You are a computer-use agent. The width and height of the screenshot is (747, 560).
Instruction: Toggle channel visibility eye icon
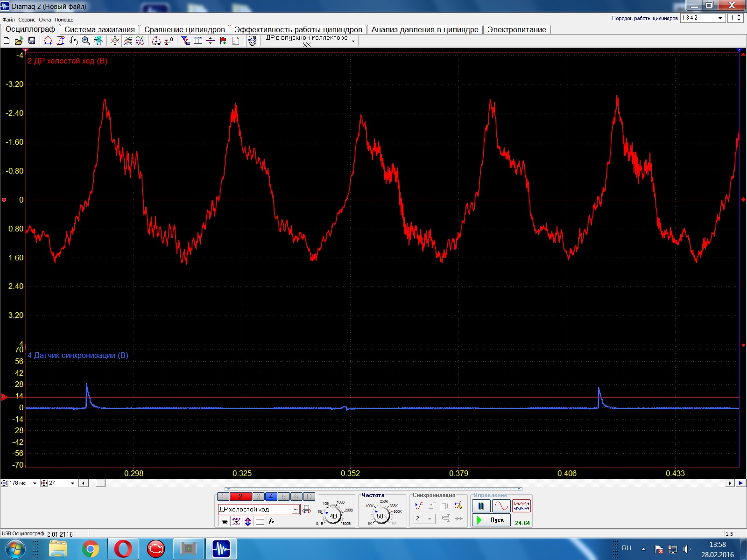point(225,522)
